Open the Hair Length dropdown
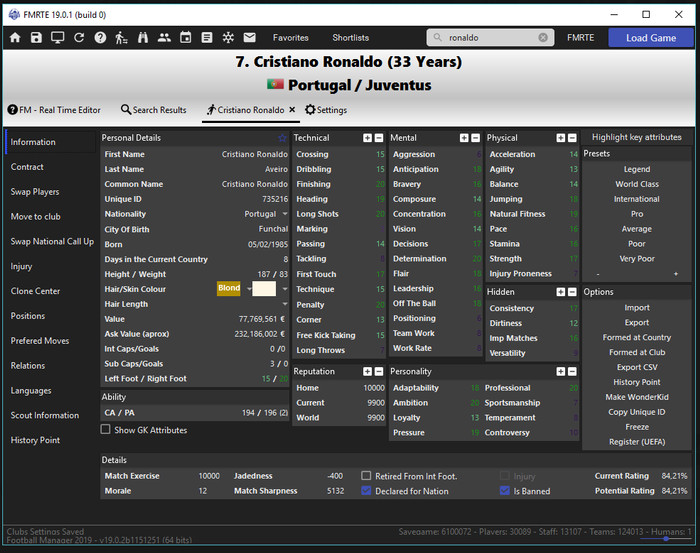Screen dimensions: 700x553 pyautogui.click(x=285, y=304)
